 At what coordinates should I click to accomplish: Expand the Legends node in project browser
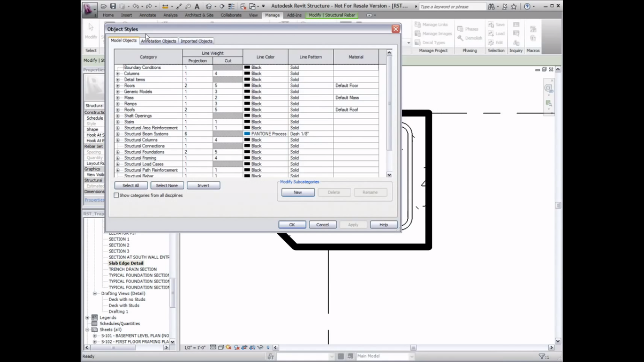tap(87, 318)
